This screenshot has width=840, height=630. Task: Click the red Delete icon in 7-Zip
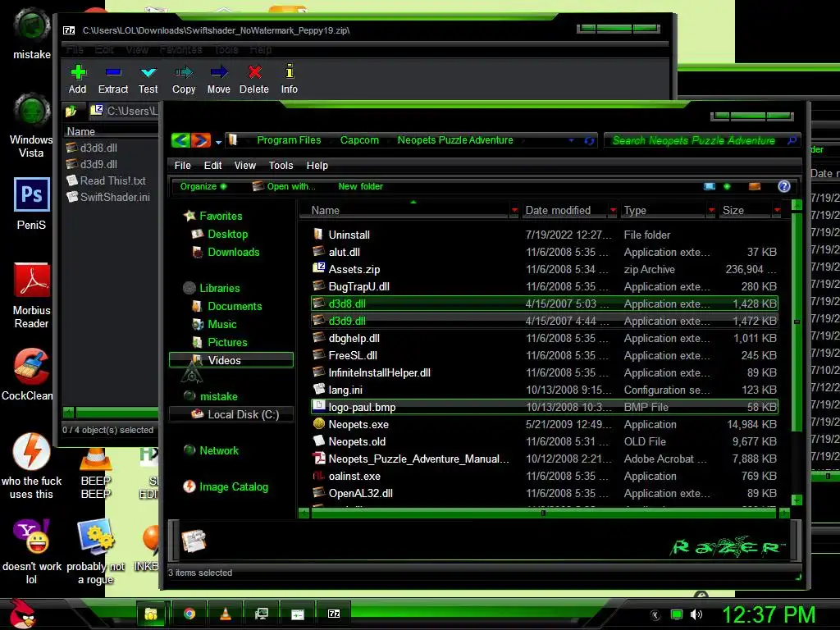pos(254,79)
